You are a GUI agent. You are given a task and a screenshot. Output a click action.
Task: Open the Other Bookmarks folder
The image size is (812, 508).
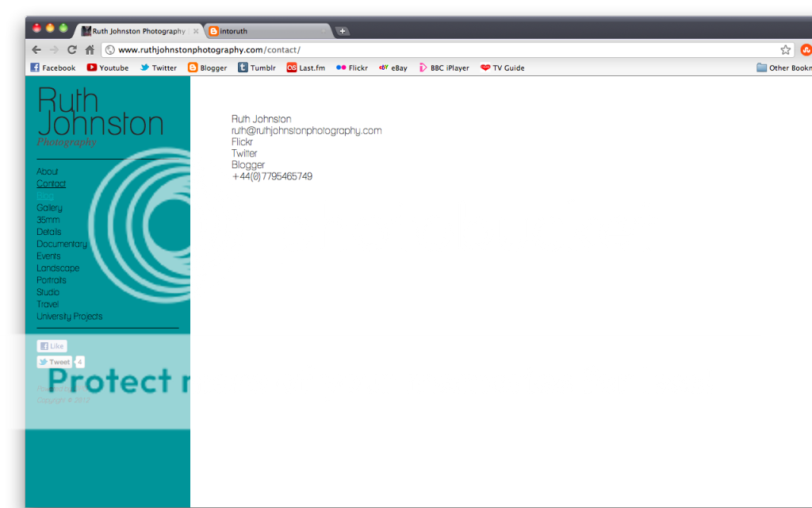784,67
